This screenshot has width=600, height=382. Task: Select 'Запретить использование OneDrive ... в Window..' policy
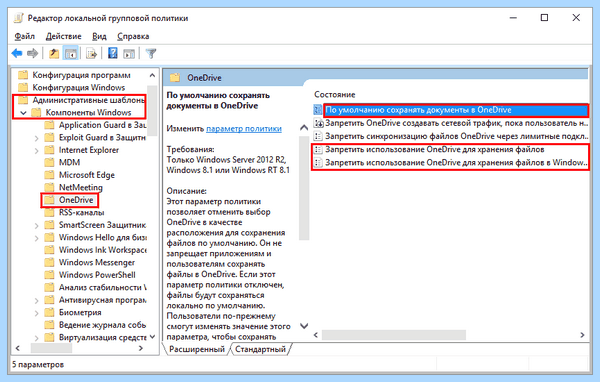click(x=456, y=163)
